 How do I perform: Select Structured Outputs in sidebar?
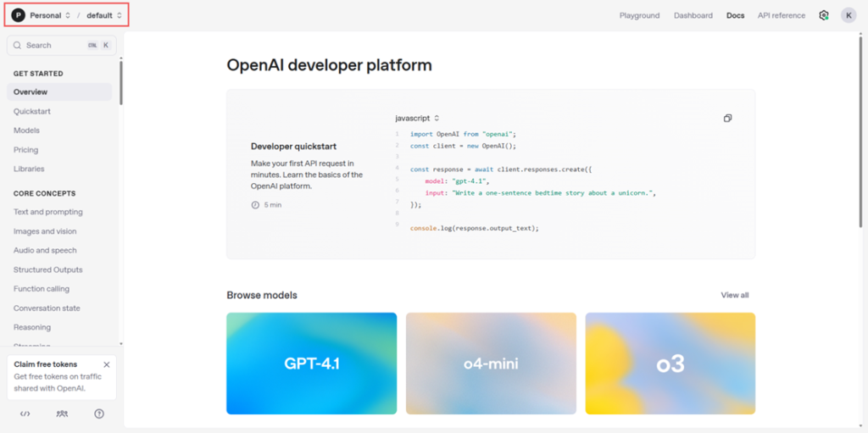(47, 269)
